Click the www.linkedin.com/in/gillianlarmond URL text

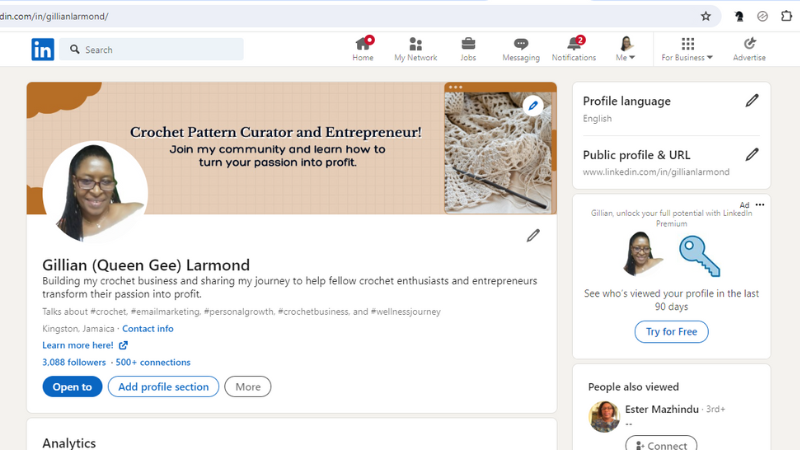(656, 172)
